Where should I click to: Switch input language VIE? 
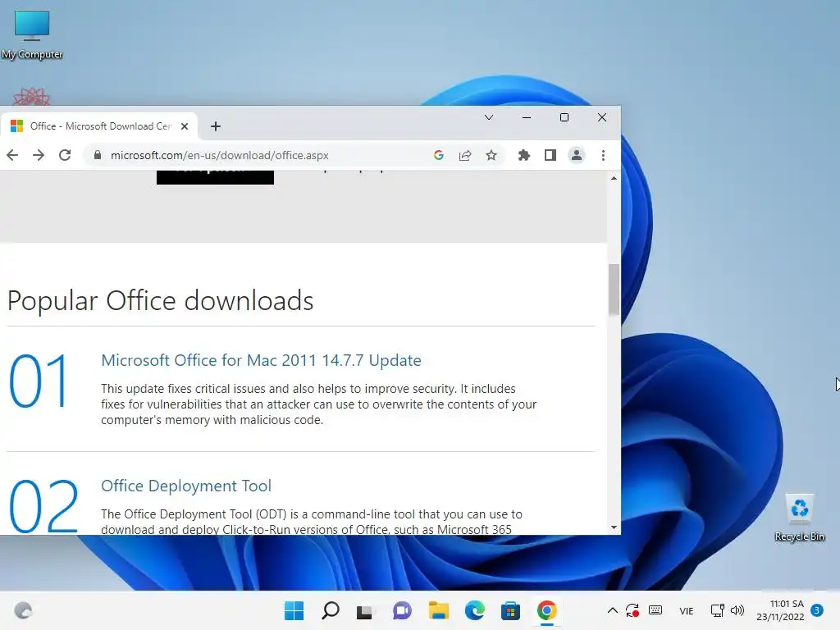click(x=687, y=611)
